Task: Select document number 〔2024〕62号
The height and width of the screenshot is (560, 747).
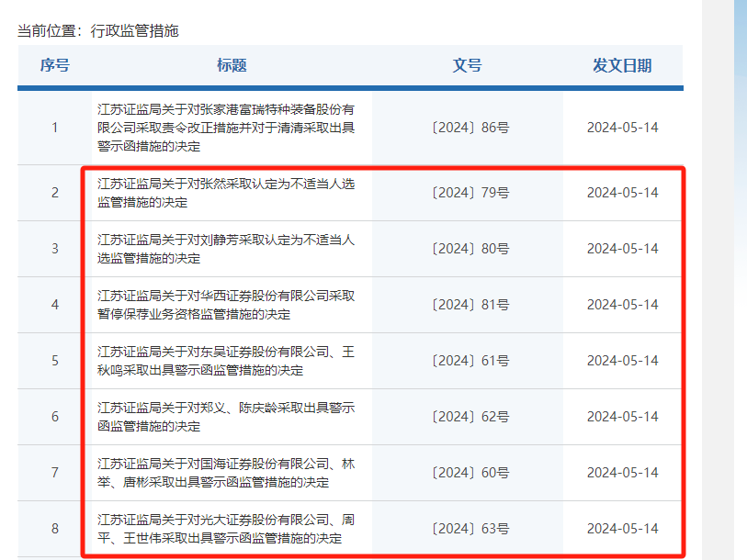Action: pos(470,417)
